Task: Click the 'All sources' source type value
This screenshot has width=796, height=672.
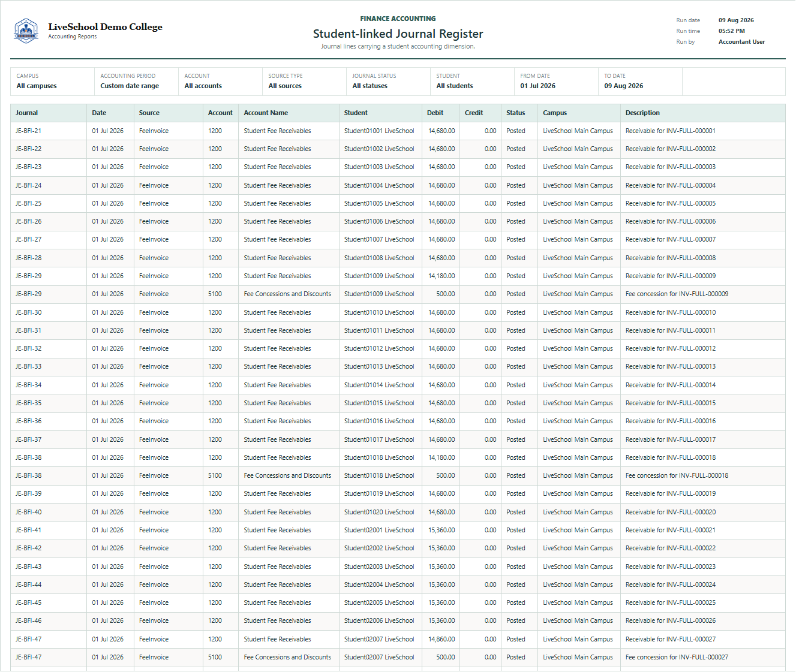Action: [285, 86]
